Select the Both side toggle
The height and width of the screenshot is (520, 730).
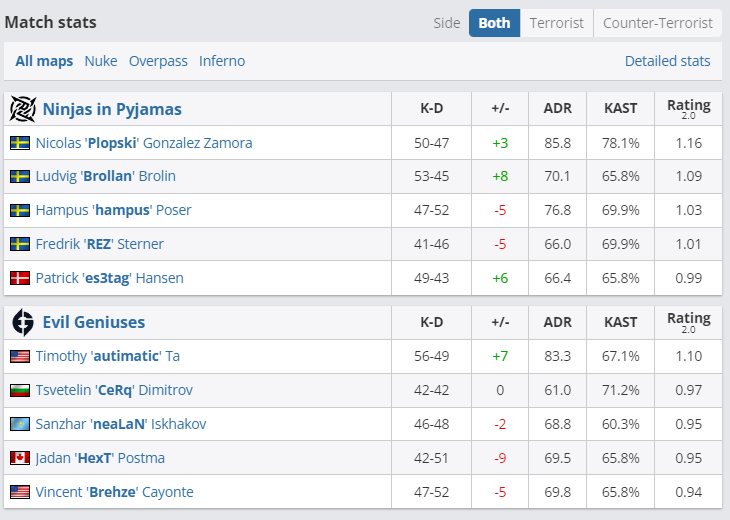click(x=494, y=23)
